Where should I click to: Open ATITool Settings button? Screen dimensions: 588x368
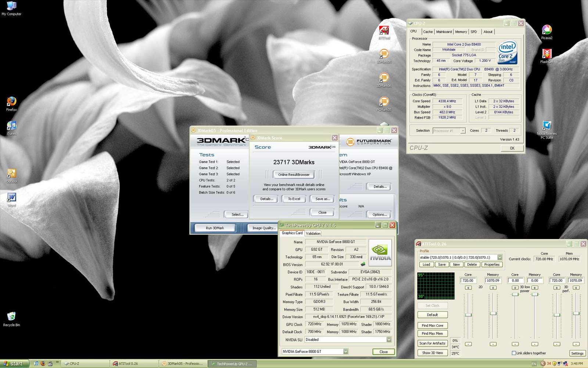[577, 353]
